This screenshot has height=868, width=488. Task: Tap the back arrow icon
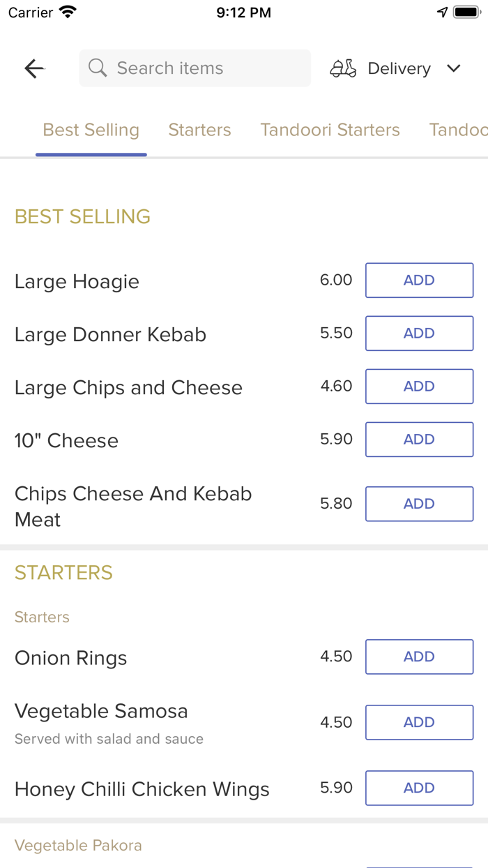(x=34, y=68)
